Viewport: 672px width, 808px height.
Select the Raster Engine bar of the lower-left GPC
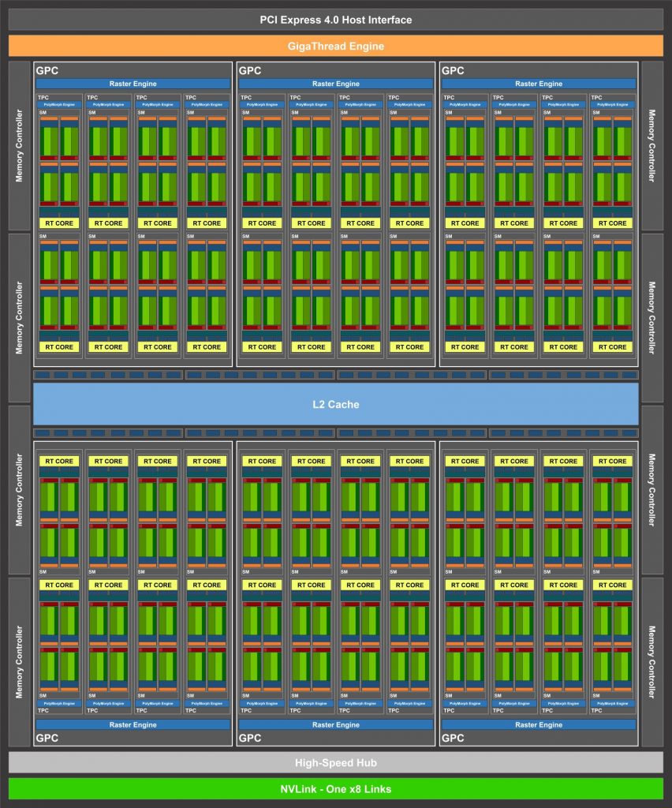tap(133, 724)
